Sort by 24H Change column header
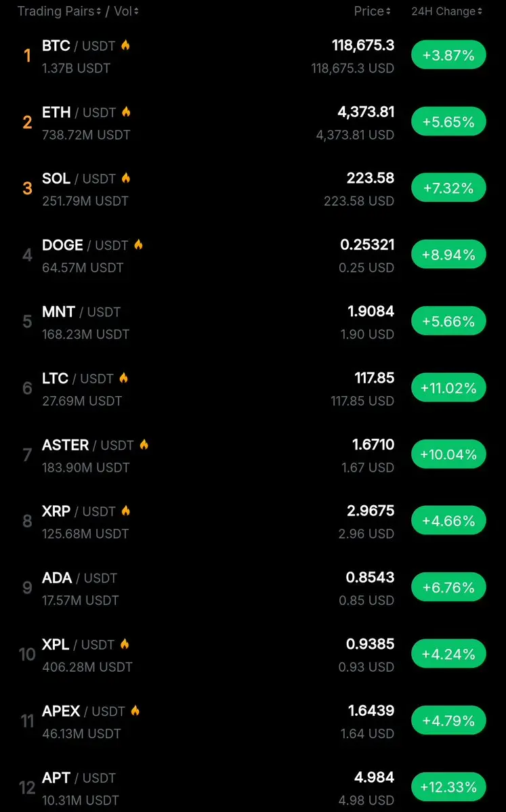Image resolution: width=506 pixels, height=812 pixels. pos(446,12)
